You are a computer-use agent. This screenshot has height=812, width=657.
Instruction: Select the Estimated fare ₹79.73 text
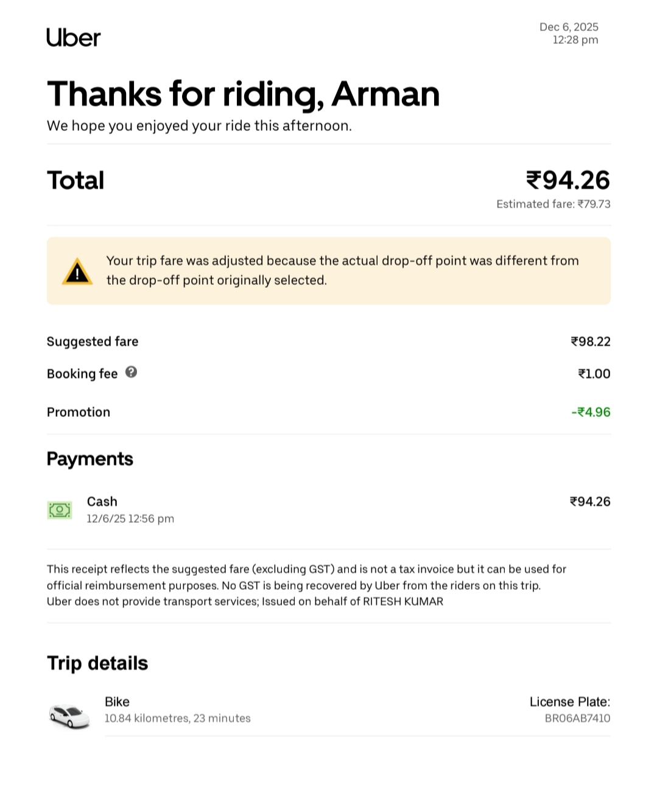click(553, 204)
